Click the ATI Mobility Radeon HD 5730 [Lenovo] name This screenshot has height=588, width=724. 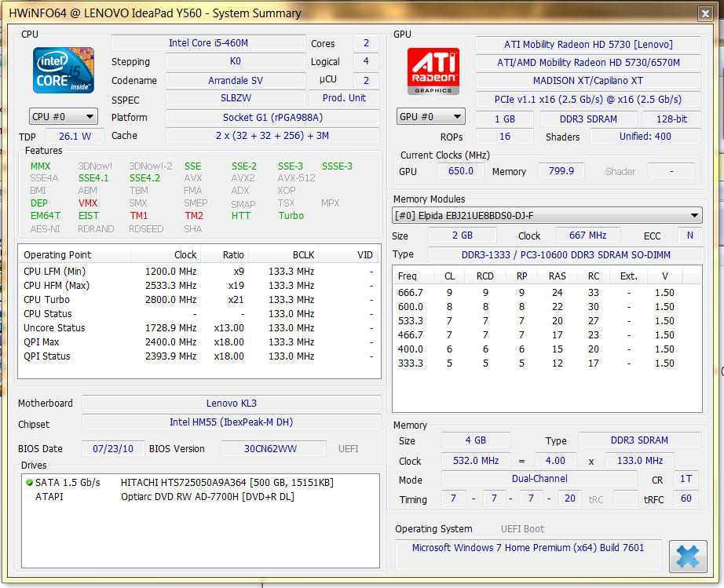[588, 44]
